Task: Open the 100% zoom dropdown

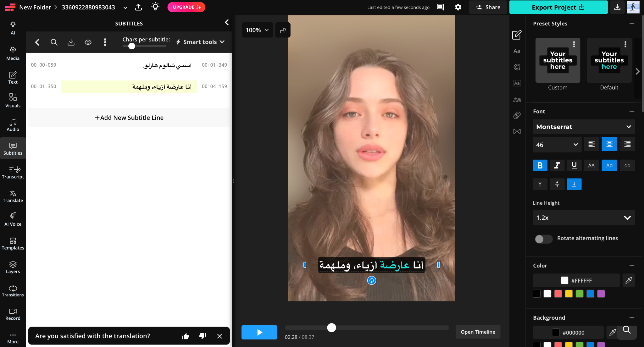Action: (257, 30)
